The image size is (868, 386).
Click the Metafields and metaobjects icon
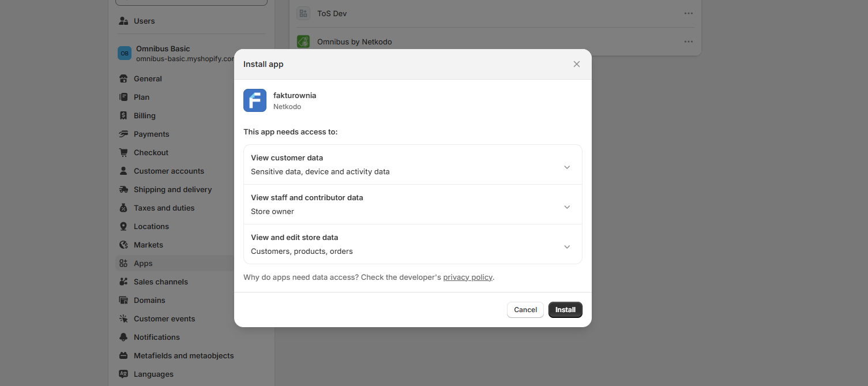(123, 355)
